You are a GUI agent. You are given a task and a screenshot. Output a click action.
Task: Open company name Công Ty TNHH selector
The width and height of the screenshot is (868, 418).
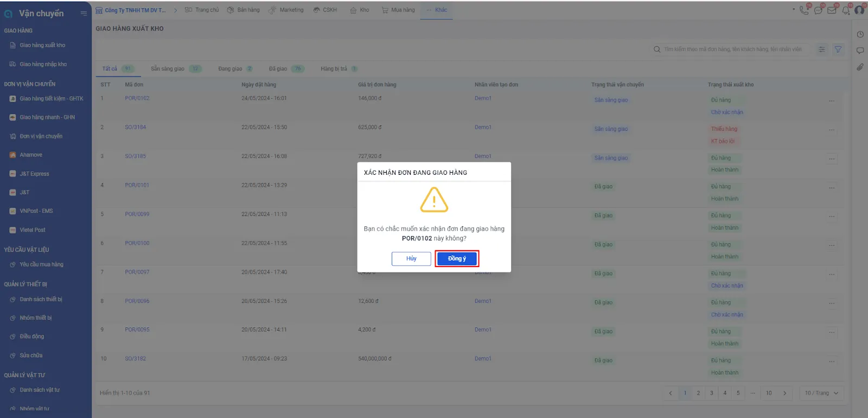[x=131, y=10]
